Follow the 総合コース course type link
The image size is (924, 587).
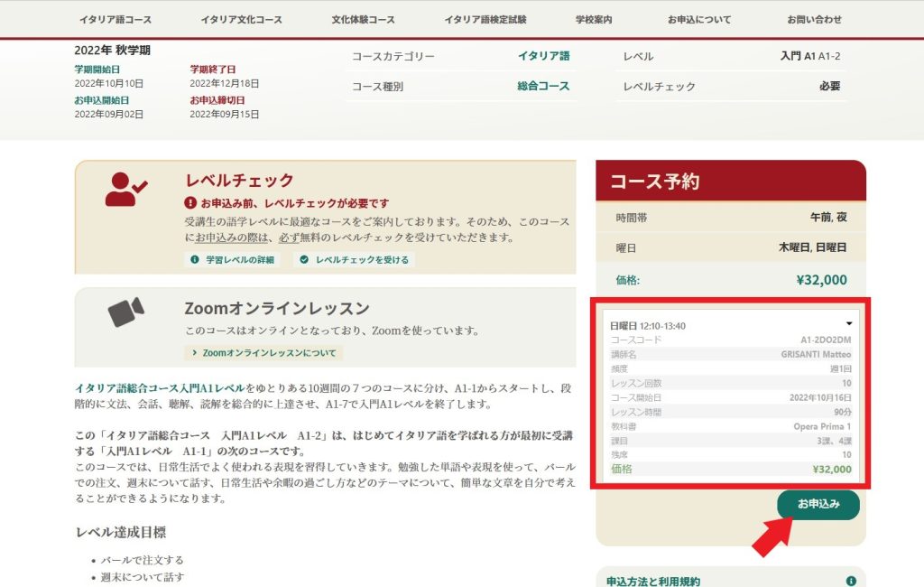tap(543, 87)
